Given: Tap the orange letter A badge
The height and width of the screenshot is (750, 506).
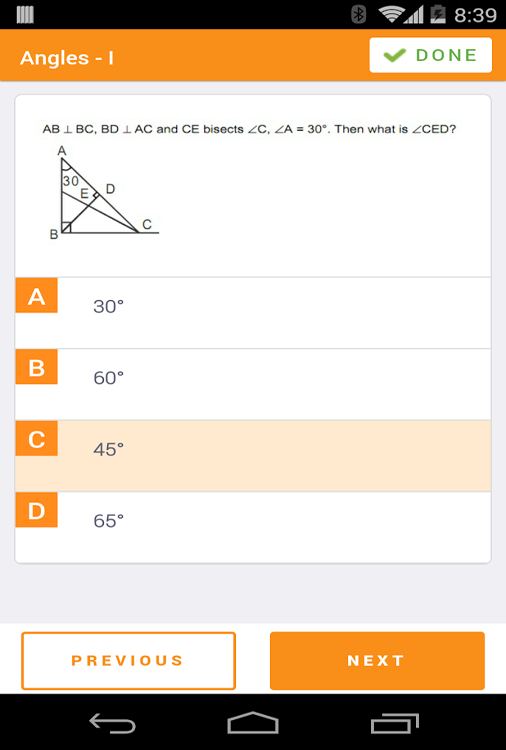Looking at the screenshot, I should coord(36,295).
